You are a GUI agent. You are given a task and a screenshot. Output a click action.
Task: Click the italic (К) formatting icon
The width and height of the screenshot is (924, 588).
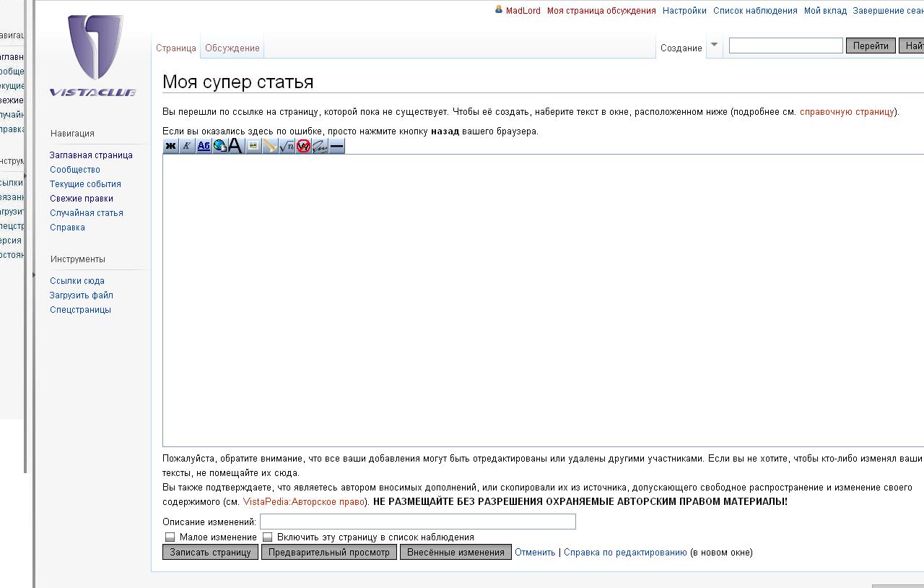pyautogui.click(x=187, y=146)
